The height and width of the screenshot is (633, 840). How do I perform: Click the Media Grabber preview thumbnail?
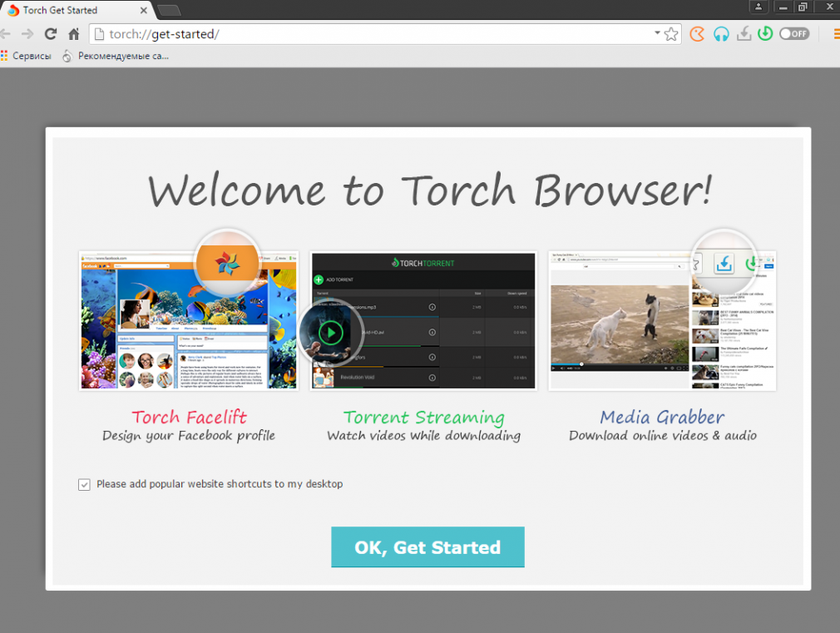(662, 320)
